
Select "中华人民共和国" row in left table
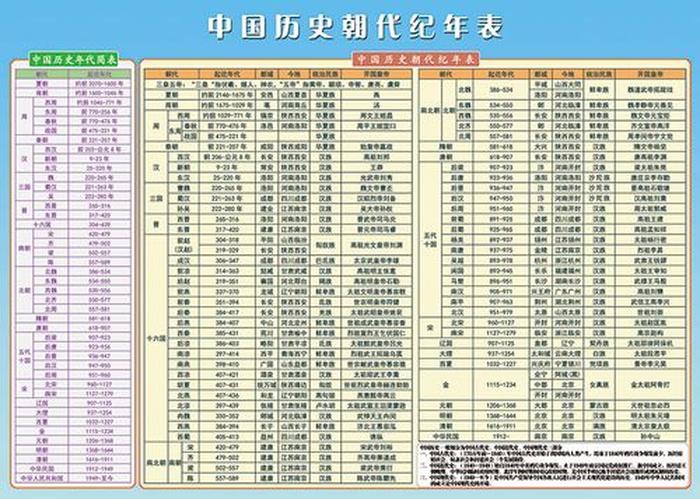click(x=42, y=478)
